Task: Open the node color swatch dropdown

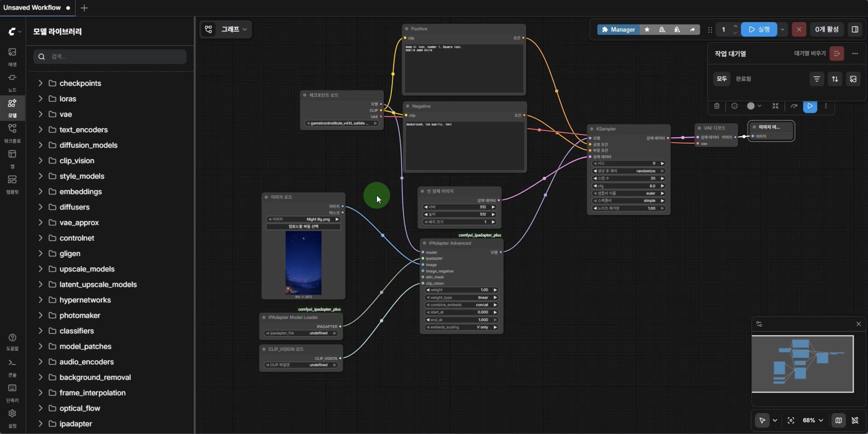Action: (x=754, y=106)
